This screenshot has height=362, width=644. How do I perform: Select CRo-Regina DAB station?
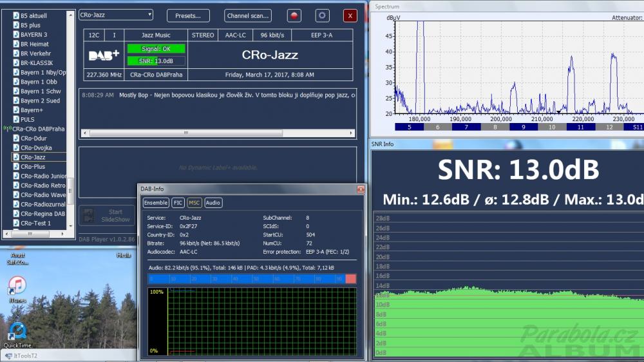click(43, 214)
